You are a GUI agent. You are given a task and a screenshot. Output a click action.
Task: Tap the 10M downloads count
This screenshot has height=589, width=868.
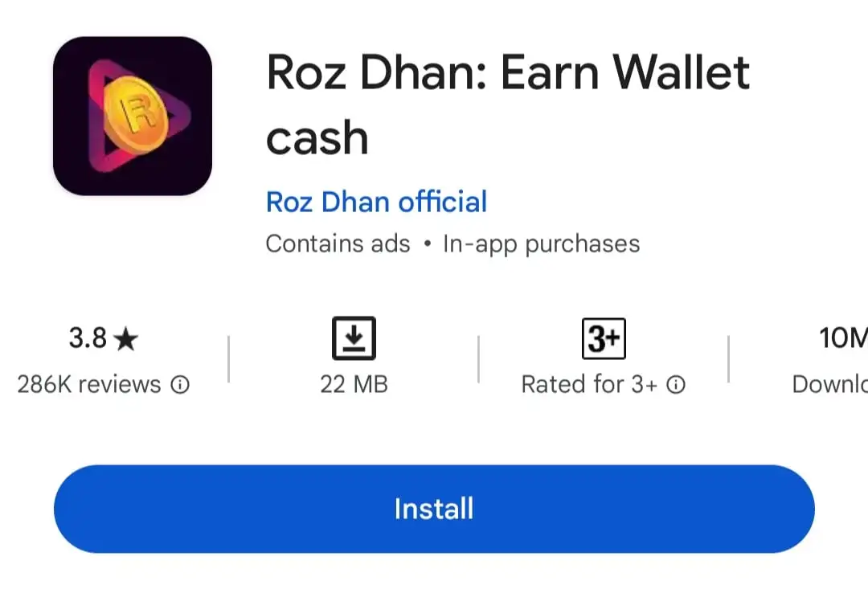point(843,337)
